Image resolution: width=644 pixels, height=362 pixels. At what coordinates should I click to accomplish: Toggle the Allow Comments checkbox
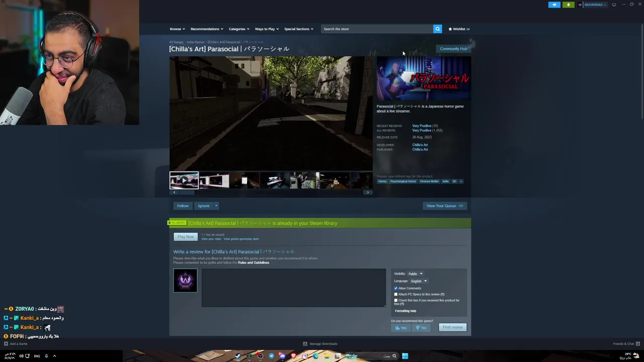(396, 288)
